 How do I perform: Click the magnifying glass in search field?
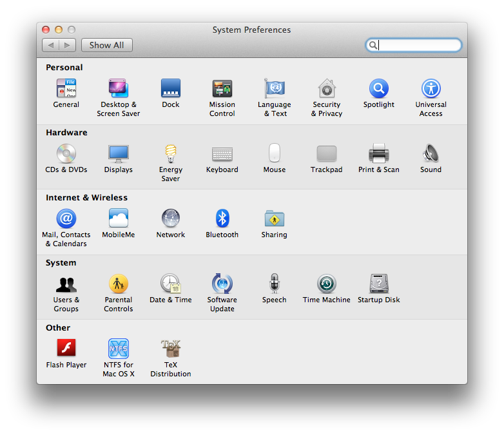coord(373,45)
